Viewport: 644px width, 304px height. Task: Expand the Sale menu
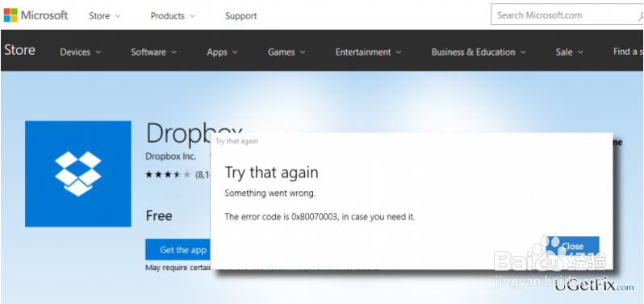(569, 52)
